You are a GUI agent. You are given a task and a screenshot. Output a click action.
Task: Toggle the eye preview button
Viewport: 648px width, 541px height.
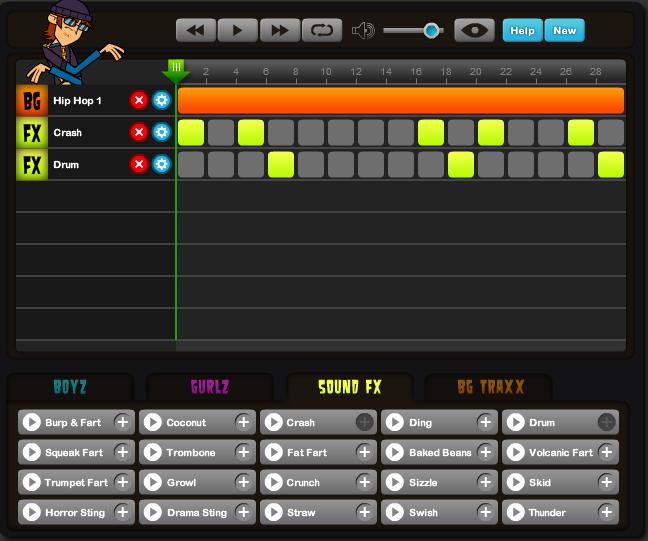pyautogui.click(x=474, y=30)
